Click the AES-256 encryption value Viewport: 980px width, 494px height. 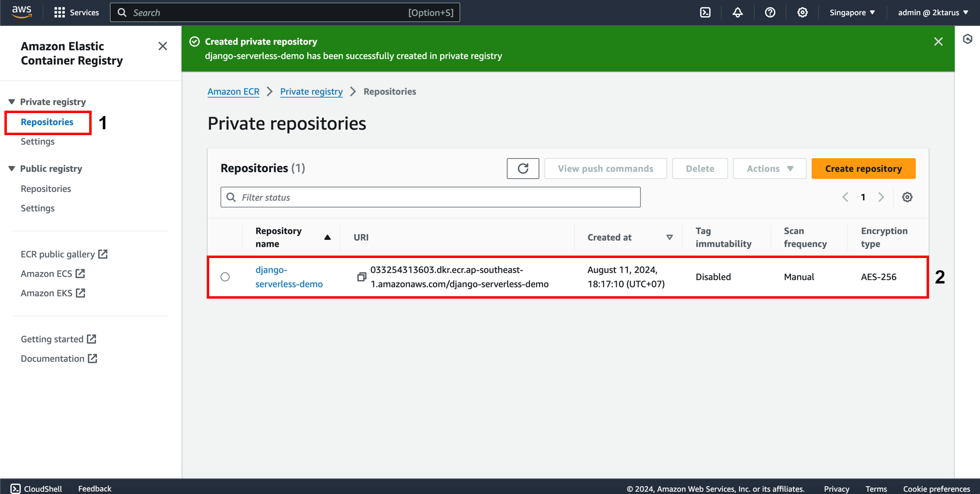[x=879, y=277]
